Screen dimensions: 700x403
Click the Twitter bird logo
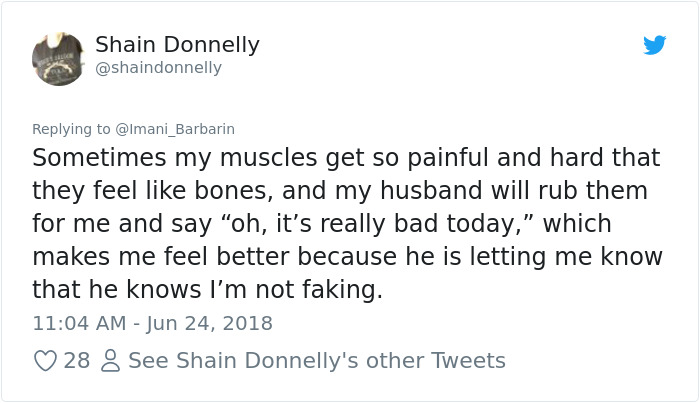[655, 45]
